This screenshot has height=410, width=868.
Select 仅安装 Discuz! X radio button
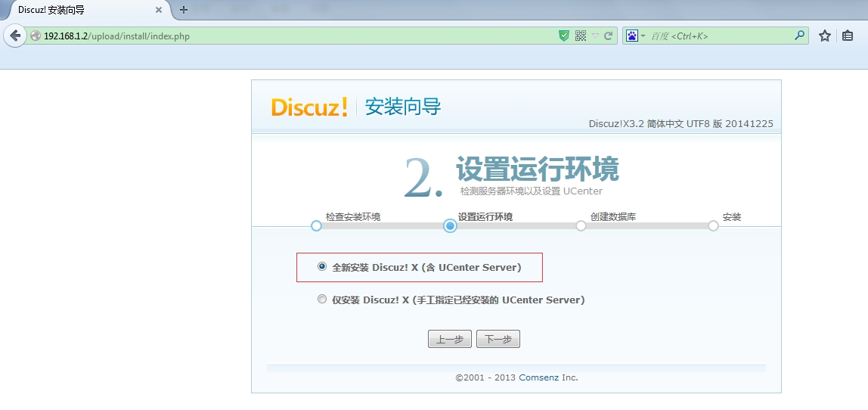coord(321,300)
